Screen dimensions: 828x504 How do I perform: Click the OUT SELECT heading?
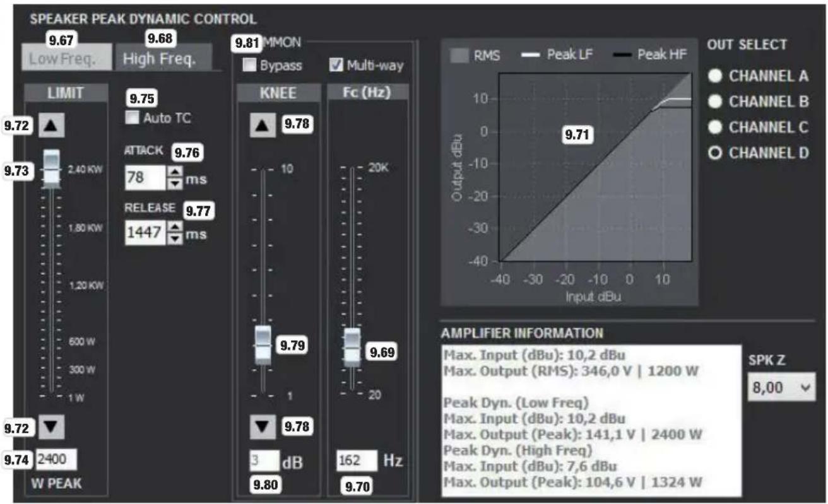click(747, 45)
